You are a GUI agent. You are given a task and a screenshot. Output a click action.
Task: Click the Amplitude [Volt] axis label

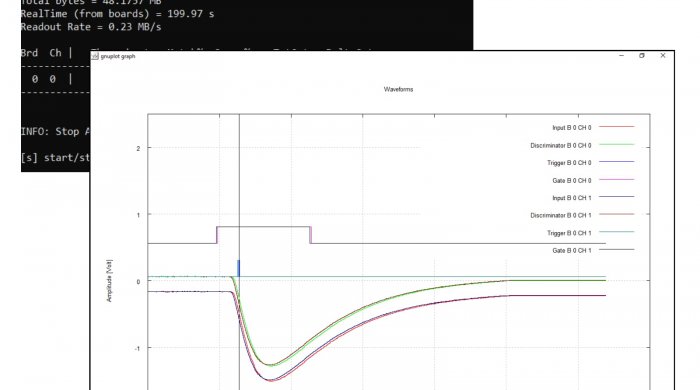(x=109, y=281)
